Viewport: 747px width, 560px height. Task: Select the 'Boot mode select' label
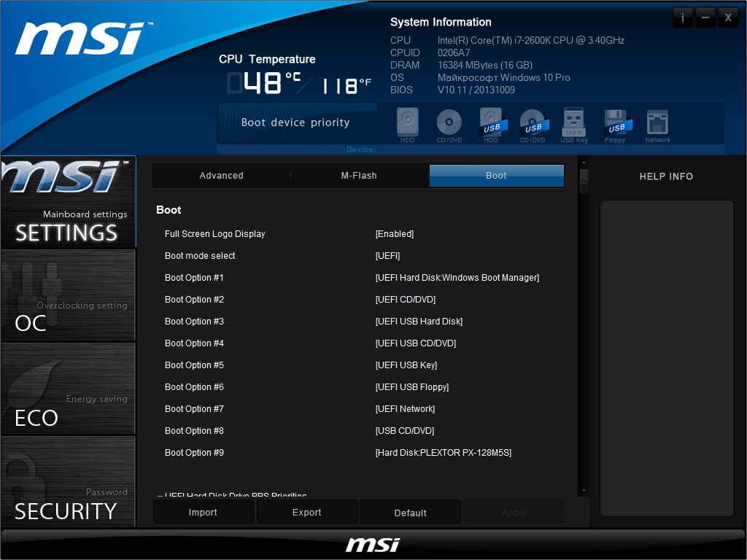click(200, 256)
